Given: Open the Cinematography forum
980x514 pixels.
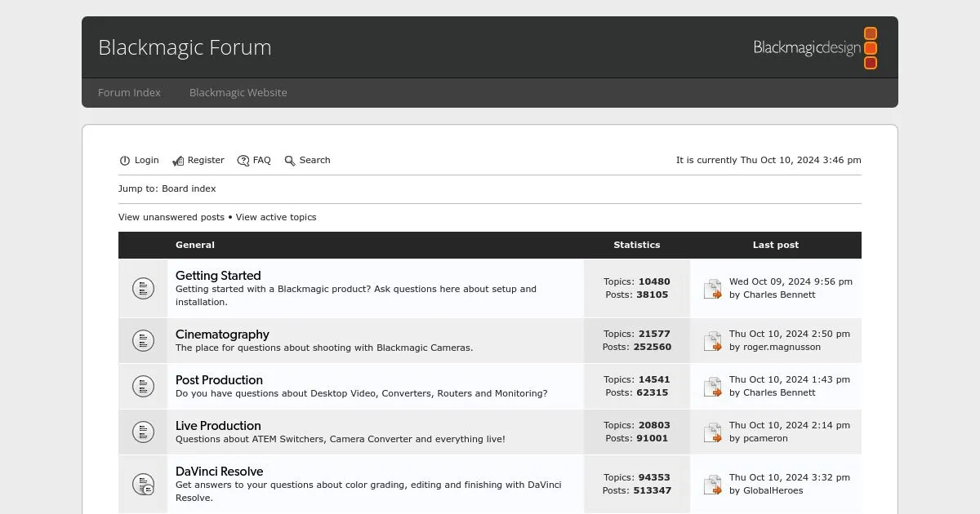Looking at the screenshot, I should (222, 335).
